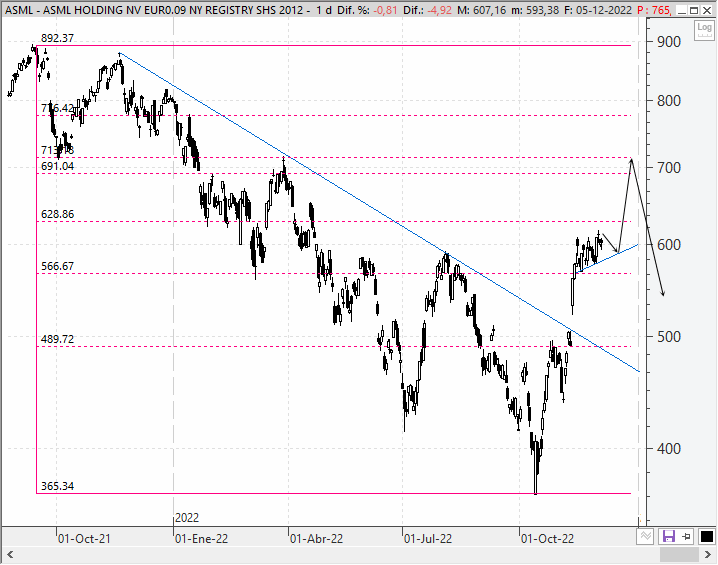Click the Fibonacci level label 566.67

[x=57, y=266]
